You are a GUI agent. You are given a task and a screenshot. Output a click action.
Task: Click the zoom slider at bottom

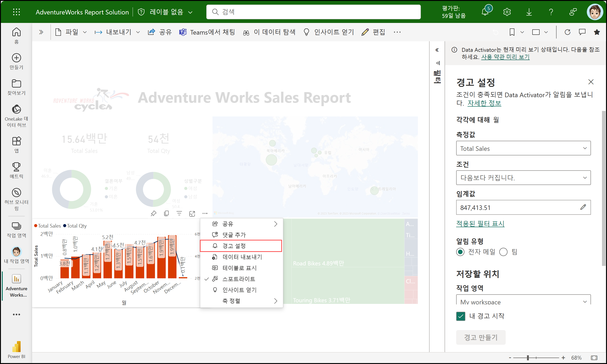[x=528, y=358]
